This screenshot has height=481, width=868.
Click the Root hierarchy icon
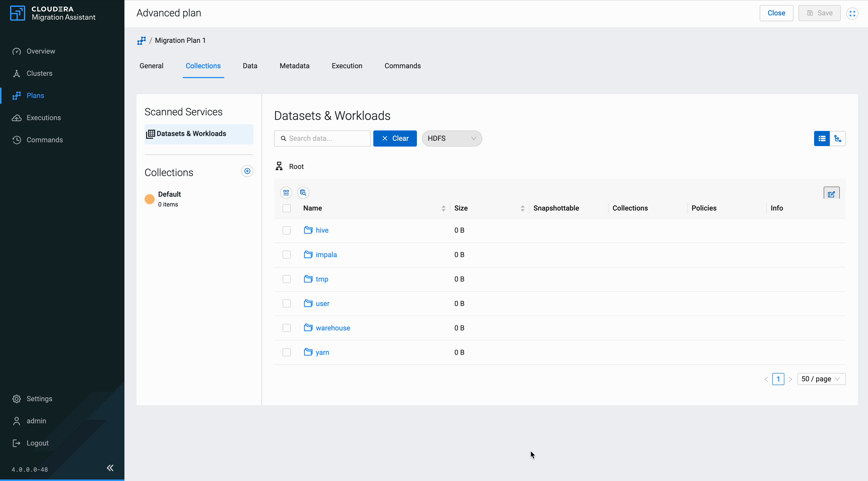(279, 166)
